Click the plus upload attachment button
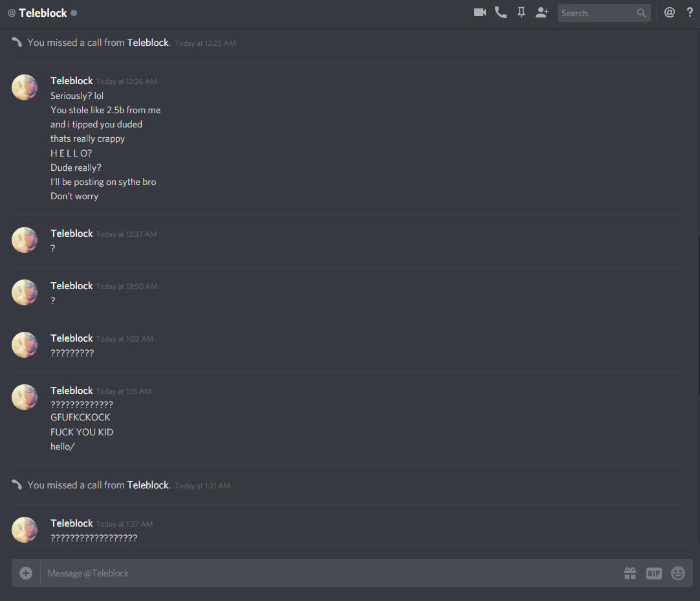 pos(26,573)
